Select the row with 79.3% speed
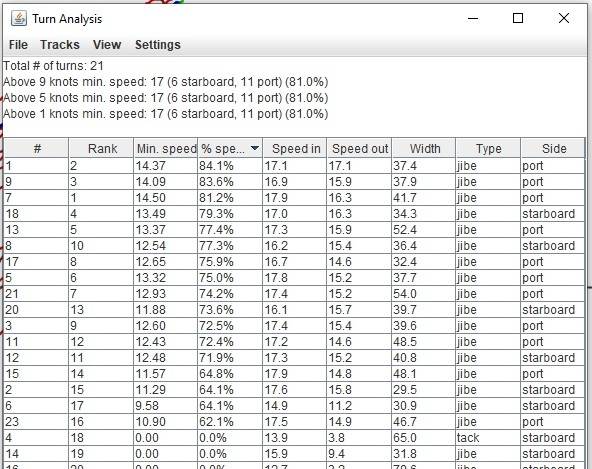Viewport: 592px width, 469px height. (x=294, y=214)
